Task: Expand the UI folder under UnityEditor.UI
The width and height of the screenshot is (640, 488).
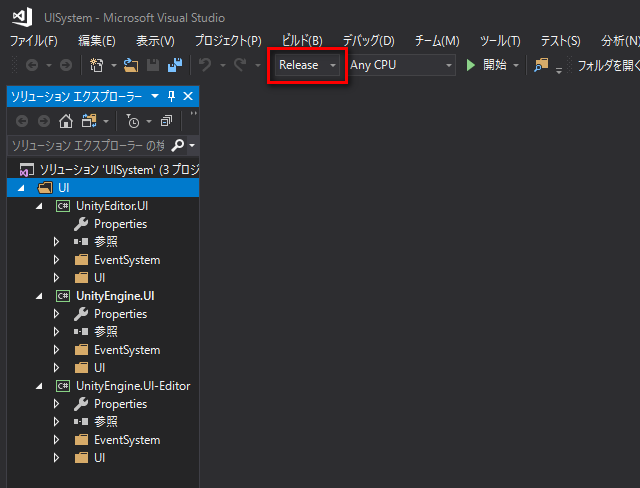Action: pyautogui.click(x=56, y=278)
